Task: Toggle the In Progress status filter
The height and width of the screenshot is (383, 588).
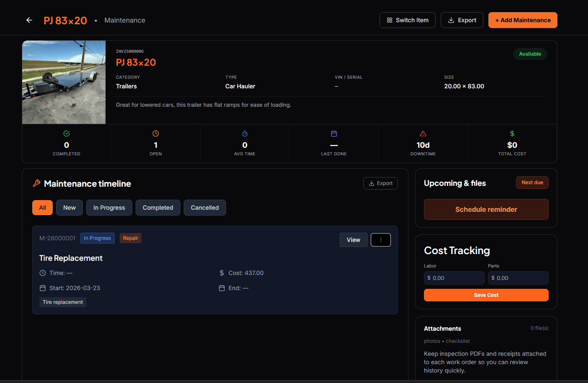Action: [109, 207]
